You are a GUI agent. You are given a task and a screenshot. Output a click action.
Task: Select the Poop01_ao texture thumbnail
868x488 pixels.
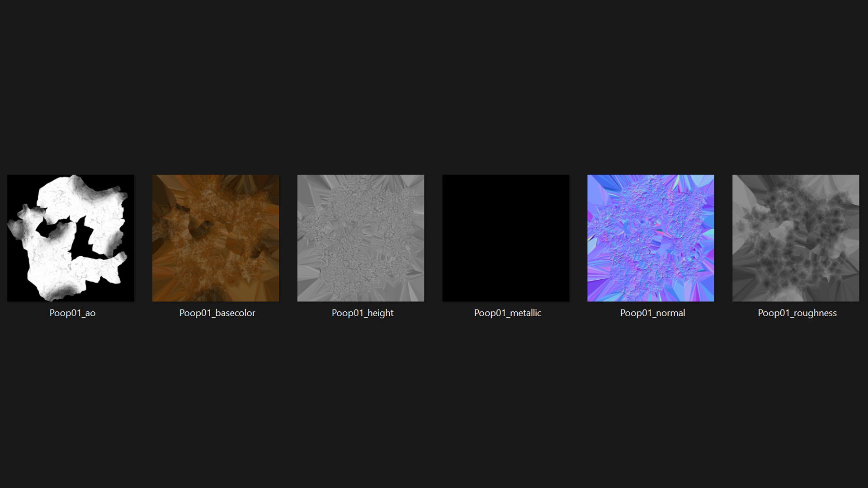[x=71, y=238]
